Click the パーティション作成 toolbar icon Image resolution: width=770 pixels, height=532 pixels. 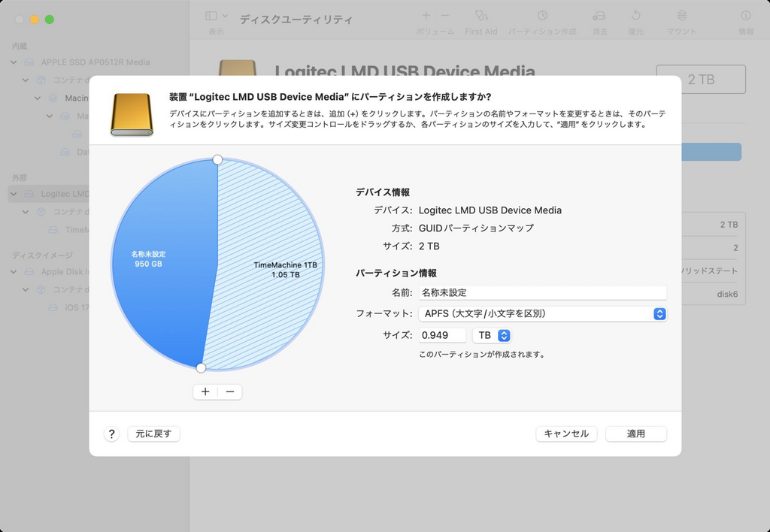tap(542, 16)
